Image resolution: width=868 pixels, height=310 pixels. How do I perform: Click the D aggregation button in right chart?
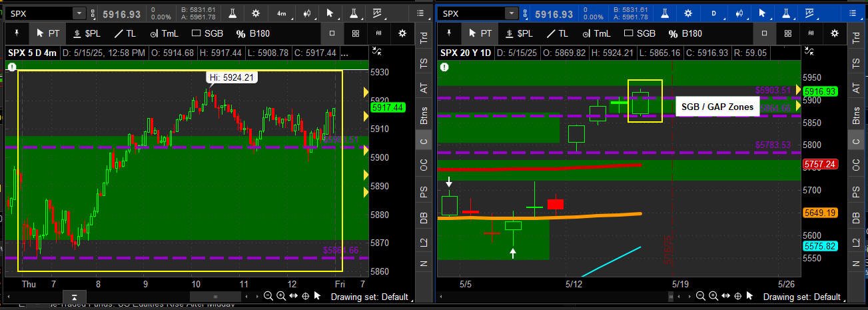[x=713, y=13]
